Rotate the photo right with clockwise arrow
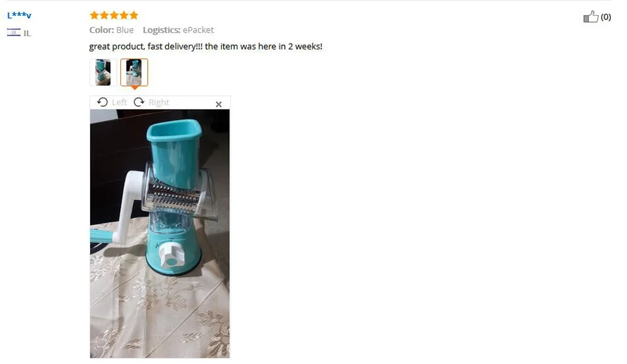Screen dimensions: 627x364 (x=139, y=102)
